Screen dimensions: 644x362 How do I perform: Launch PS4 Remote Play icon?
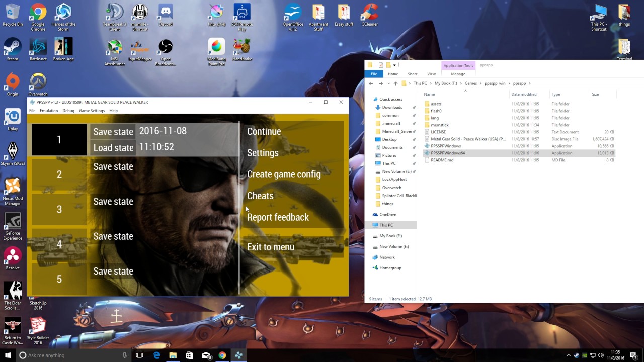pos(242,17)
